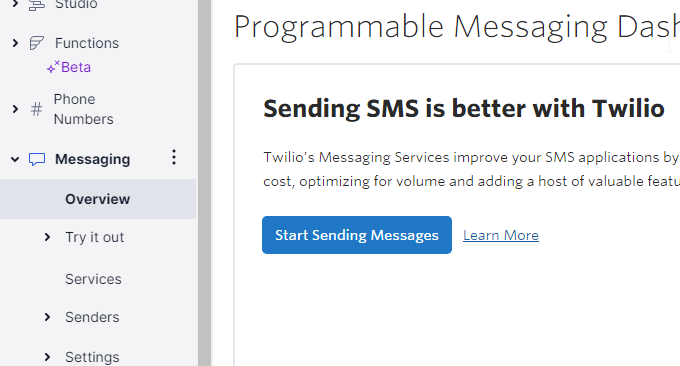Screen dimensions: 680x366
Task: Expand the Functions section chevron
Action: coord(15,43)
